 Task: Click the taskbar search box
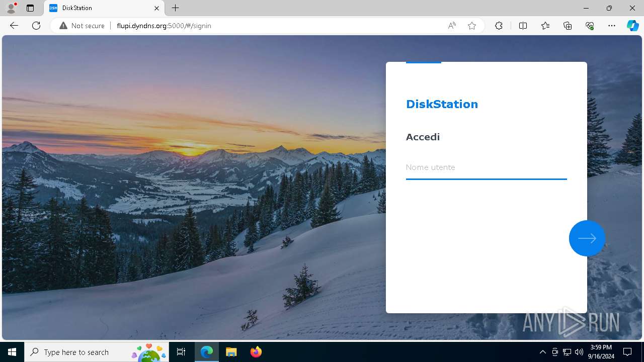(97, 352)
